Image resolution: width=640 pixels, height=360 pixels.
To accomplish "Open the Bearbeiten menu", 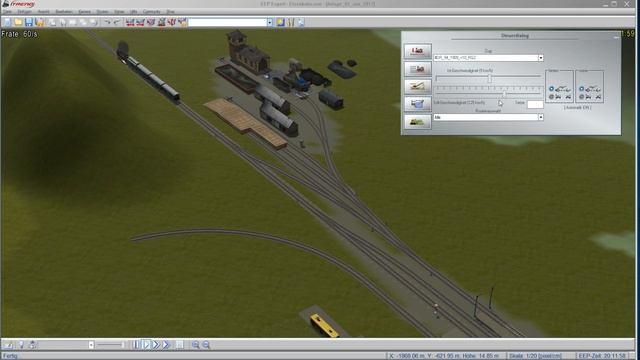I will click(x=64, y=12).
